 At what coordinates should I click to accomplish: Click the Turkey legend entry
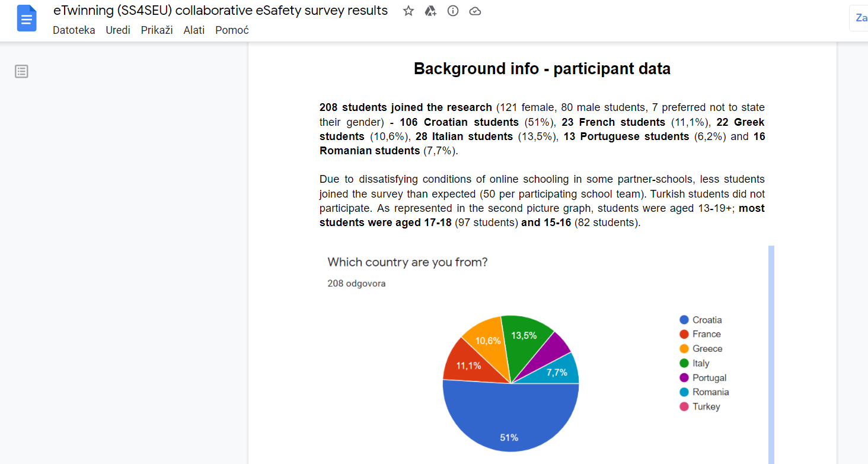coord(706,406)
